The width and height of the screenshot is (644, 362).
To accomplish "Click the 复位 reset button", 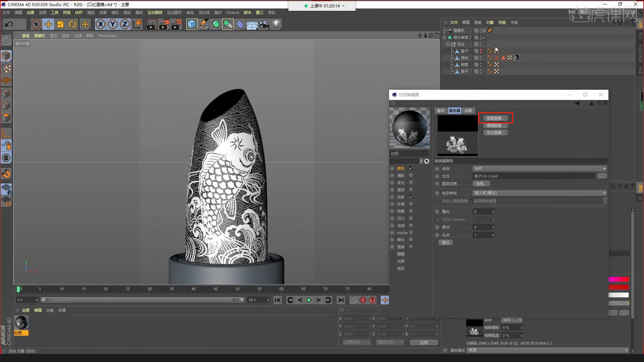I will coord(445,243).
